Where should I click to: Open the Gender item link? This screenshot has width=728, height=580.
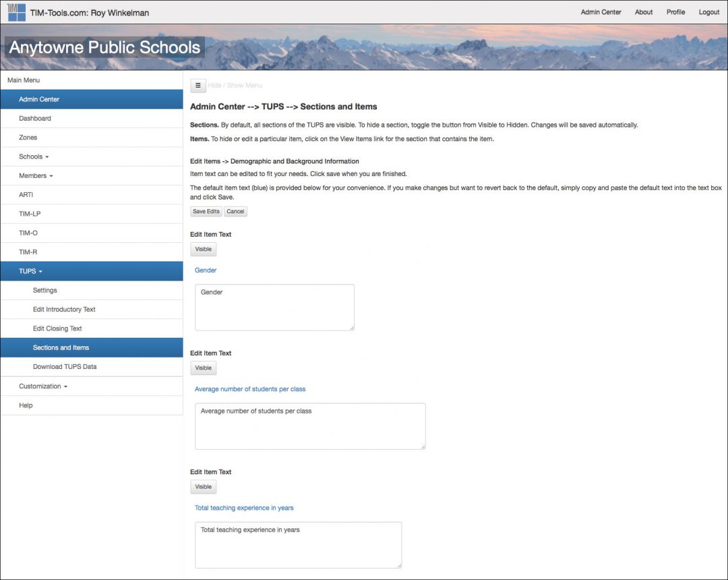205,270
